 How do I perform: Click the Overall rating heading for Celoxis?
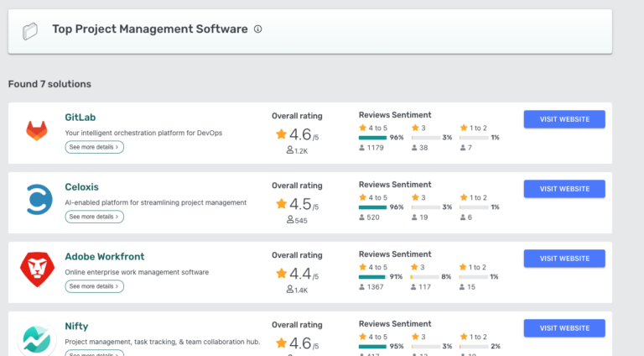click(x=297, y=186)
